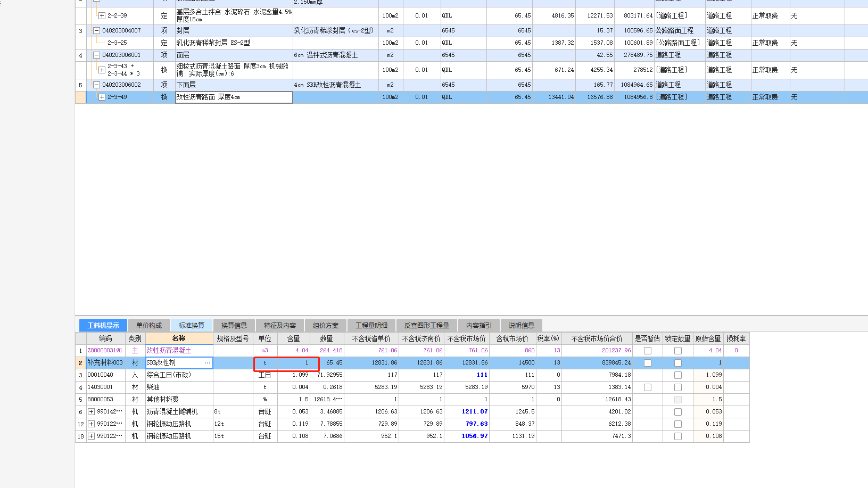Click the 数量 column header
The width and height of the screenshot is (868, 488).
(326, 338)
